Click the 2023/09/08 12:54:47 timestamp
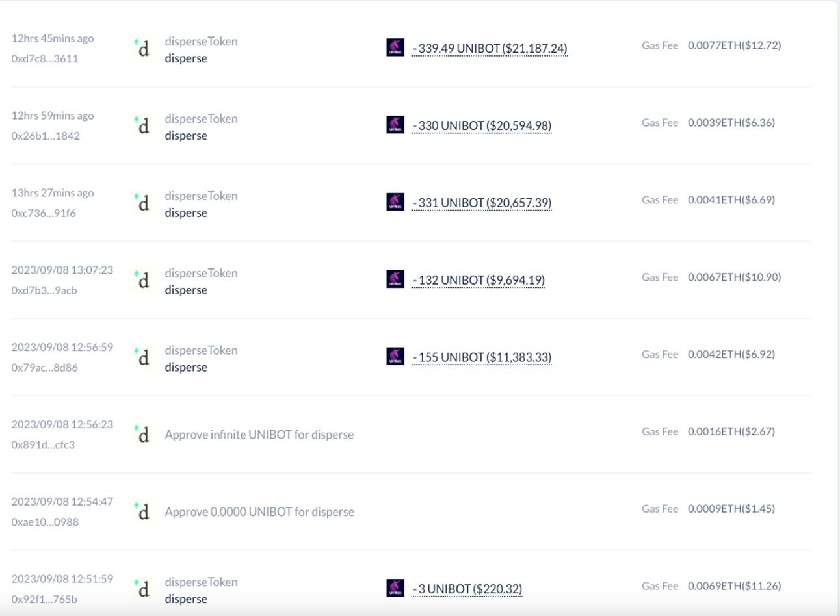Screen dimensions: 840x616 62,502
